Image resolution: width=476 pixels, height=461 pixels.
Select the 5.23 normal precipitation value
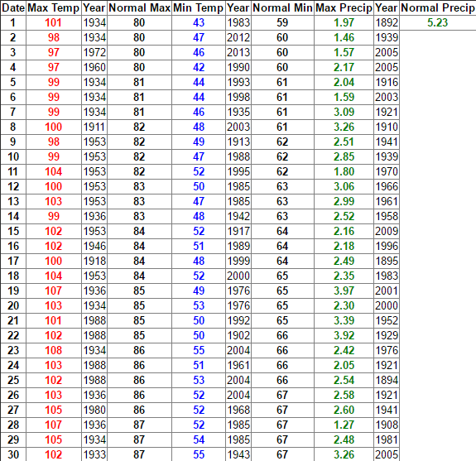pos(437,23)
